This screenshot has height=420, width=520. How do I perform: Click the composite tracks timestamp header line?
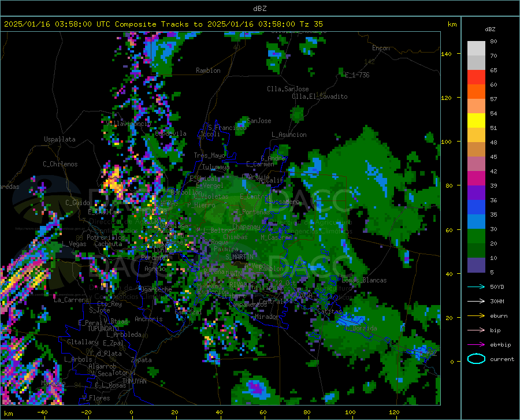point(163,24)
